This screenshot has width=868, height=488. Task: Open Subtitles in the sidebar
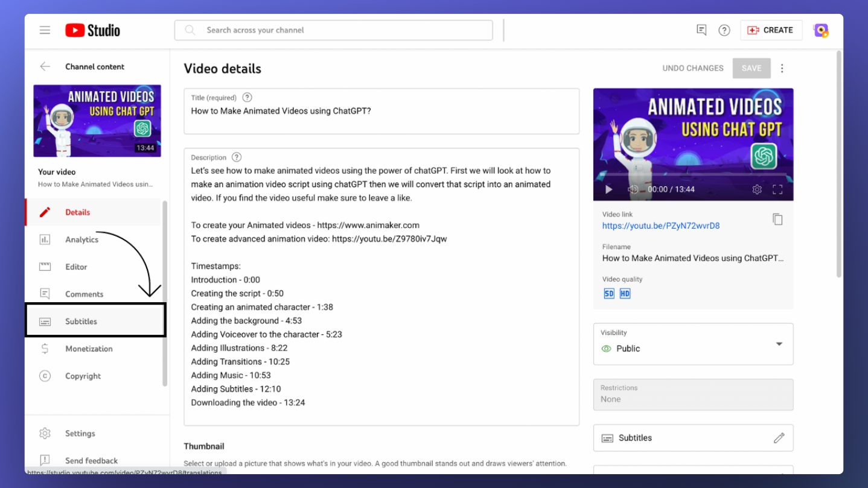pos(95,320)
